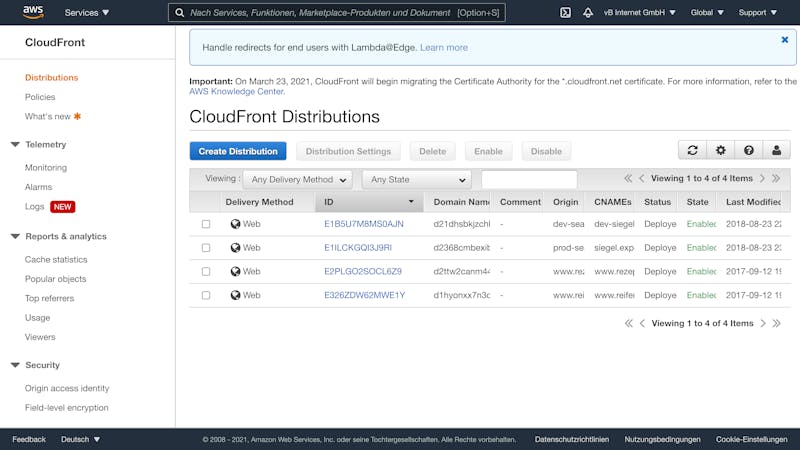
Task: Open Policies in the sidebar
Action: [40, 97]
